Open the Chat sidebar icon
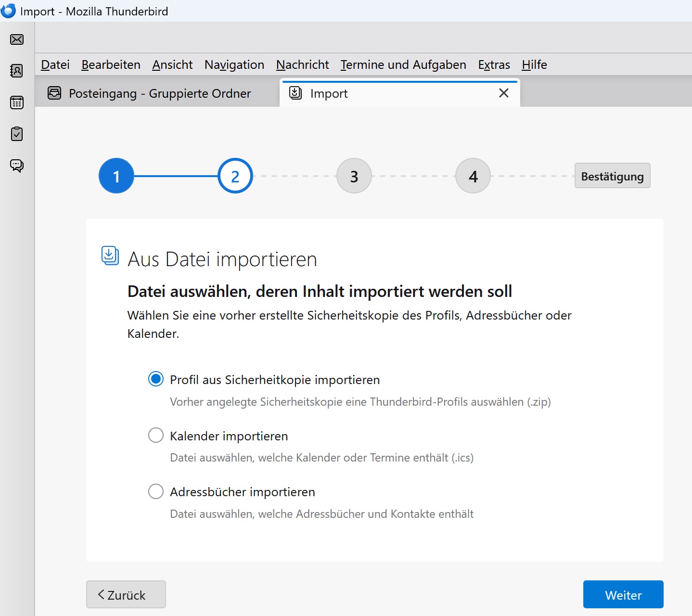The height and width of the screenshot is (616, 692). click(x=17, y=166)
